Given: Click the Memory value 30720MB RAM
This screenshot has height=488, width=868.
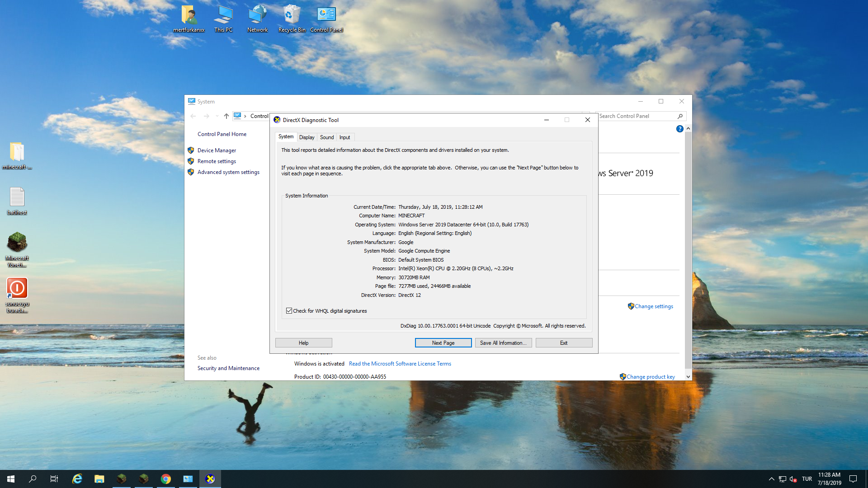Looking at the screenshot, I should [x=414, y=277].
